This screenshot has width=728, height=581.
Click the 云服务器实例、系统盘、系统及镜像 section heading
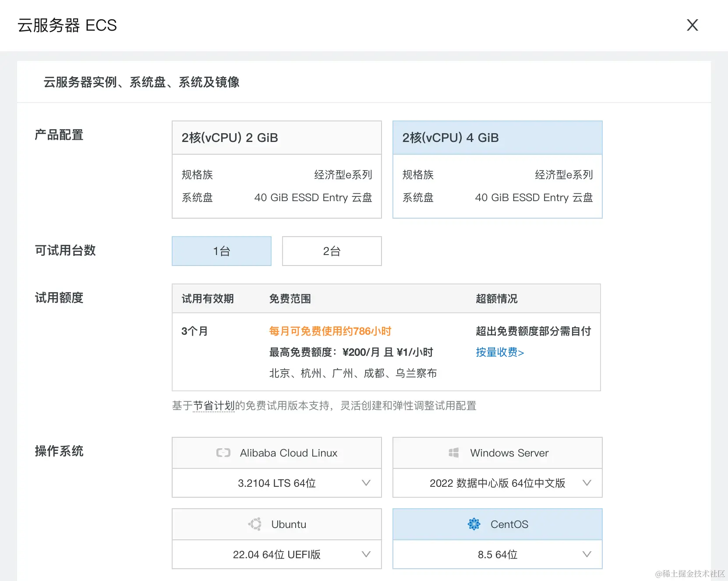141,82
